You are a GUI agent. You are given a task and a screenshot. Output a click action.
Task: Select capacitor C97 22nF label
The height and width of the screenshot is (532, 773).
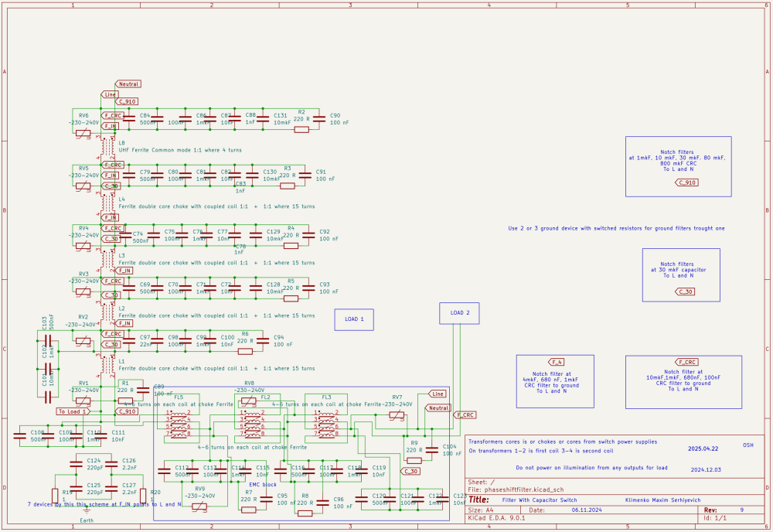(145, 341)
